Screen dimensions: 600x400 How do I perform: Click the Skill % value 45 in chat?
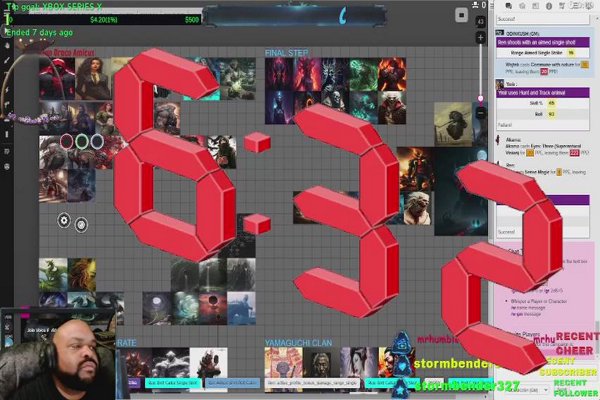[551, 103]
